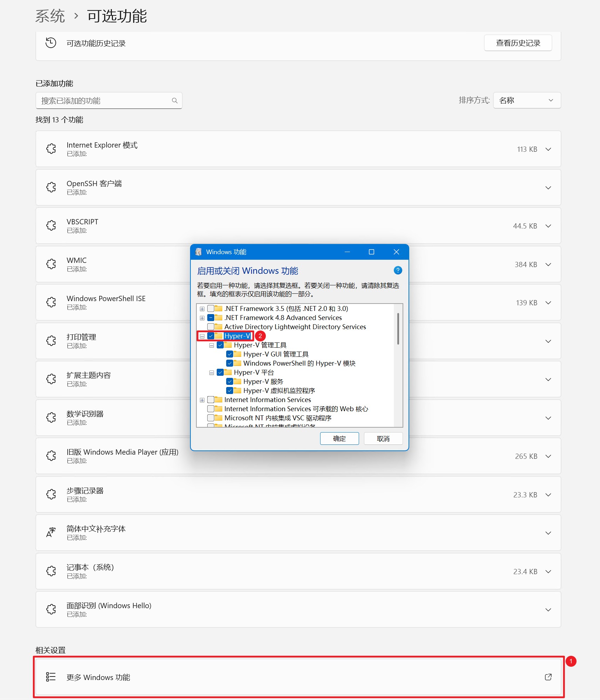Uncheck Windows PowerShell 的 Hyper-V 模块 checkbox

[x=230, y=363]
